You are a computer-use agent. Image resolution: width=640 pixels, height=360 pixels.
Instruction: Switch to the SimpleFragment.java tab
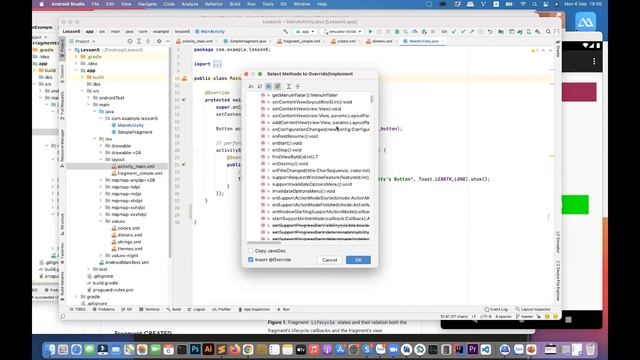pos(247,41)
